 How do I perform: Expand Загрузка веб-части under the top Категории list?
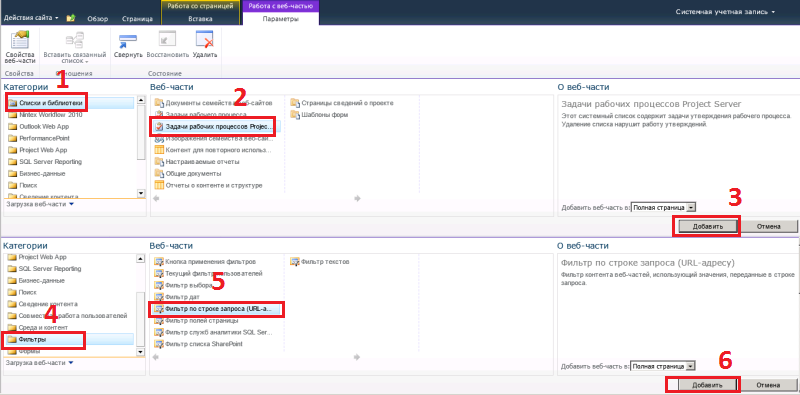point(40,204)
